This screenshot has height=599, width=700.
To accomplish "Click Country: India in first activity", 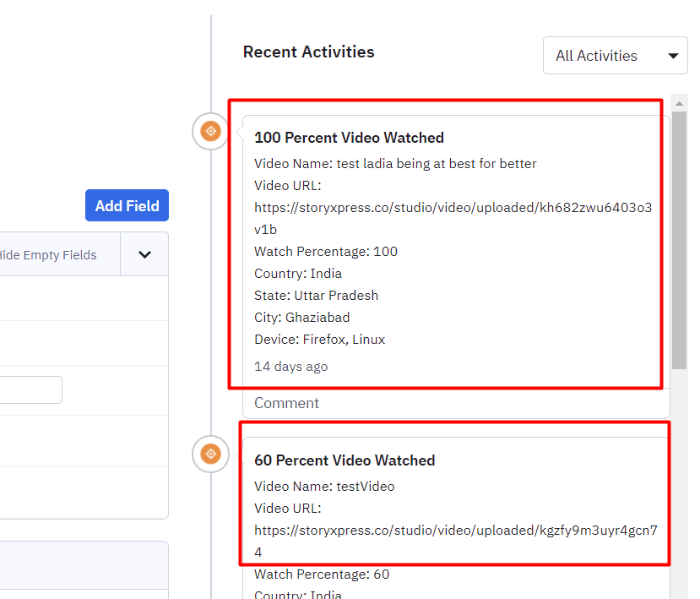I will coord(298,274).
